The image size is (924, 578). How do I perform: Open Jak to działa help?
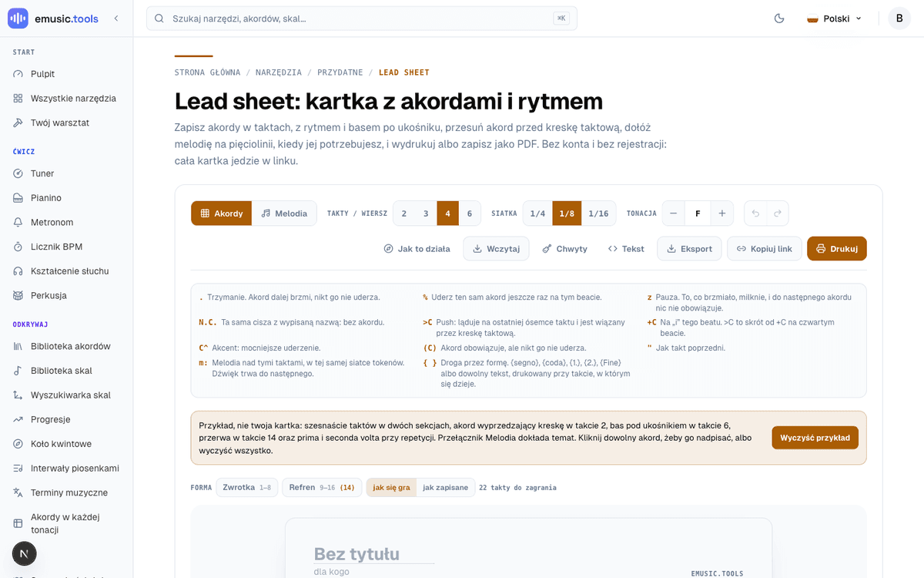[x=417, y=249]
